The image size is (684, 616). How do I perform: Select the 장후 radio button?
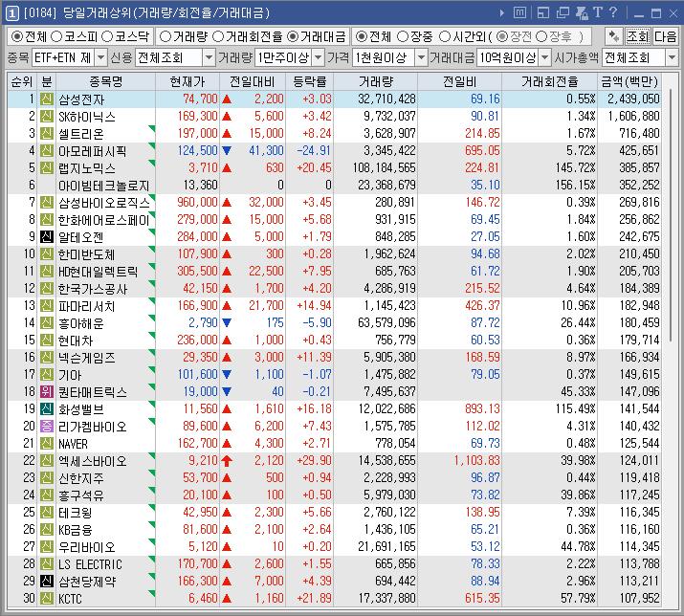click(x=541, y=36)
